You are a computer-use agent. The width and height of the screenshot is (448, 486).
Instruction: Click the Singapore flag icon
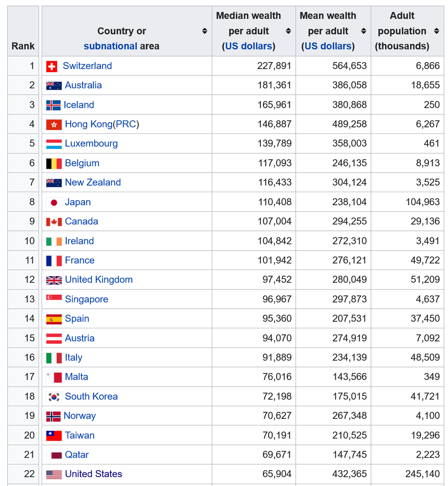[54, 300]
